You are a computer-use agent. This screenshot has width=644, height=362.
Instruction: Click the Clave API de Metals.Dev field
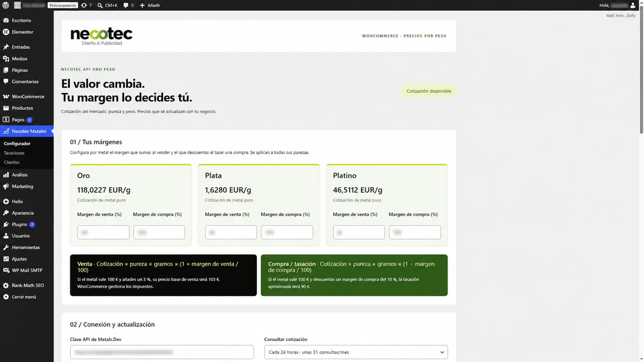click(x=162, y=352)
